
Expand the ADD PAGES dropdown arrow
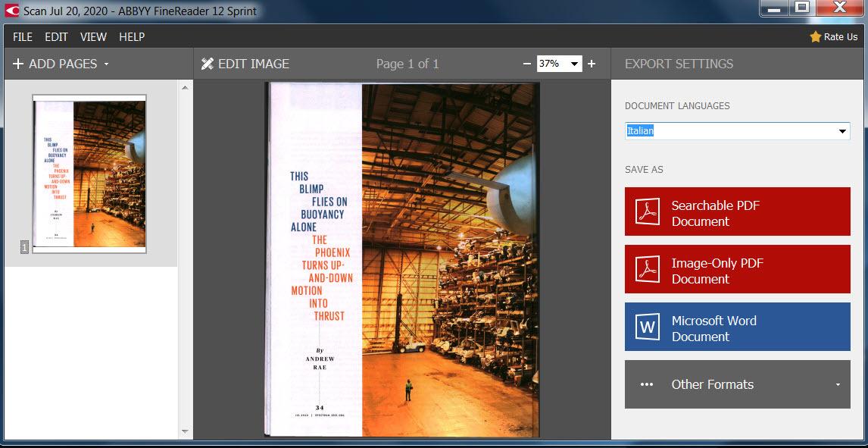pyautogui.click(x=106, y=64)
